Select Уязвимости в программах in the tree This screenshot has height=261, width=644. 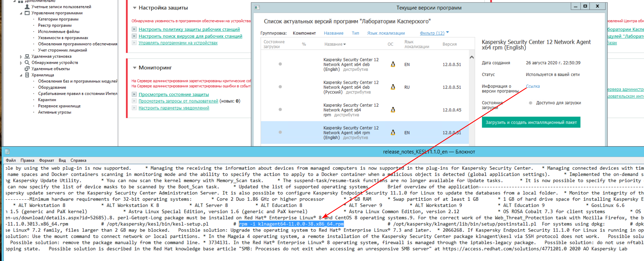pos(63,38)
